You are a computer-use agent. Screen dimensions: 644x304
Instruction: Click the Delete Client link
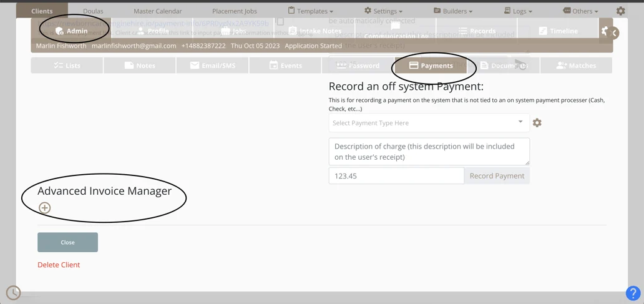point(59,265)
